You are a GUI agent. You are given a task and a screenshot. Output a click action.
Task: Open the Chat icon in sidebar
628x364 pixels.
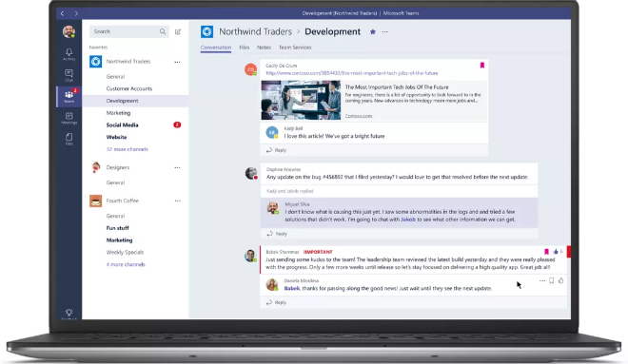(x=69, y=75)
